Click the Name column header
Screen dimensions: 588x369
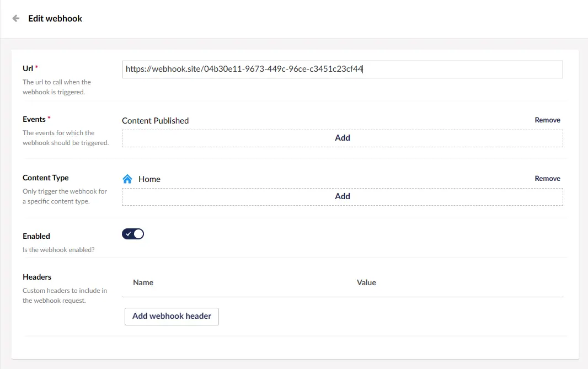coord(143,282)
